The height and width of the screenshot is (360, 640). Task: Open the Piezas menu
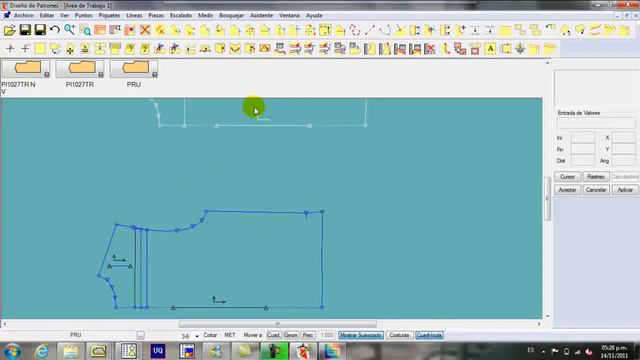(156, 15)
